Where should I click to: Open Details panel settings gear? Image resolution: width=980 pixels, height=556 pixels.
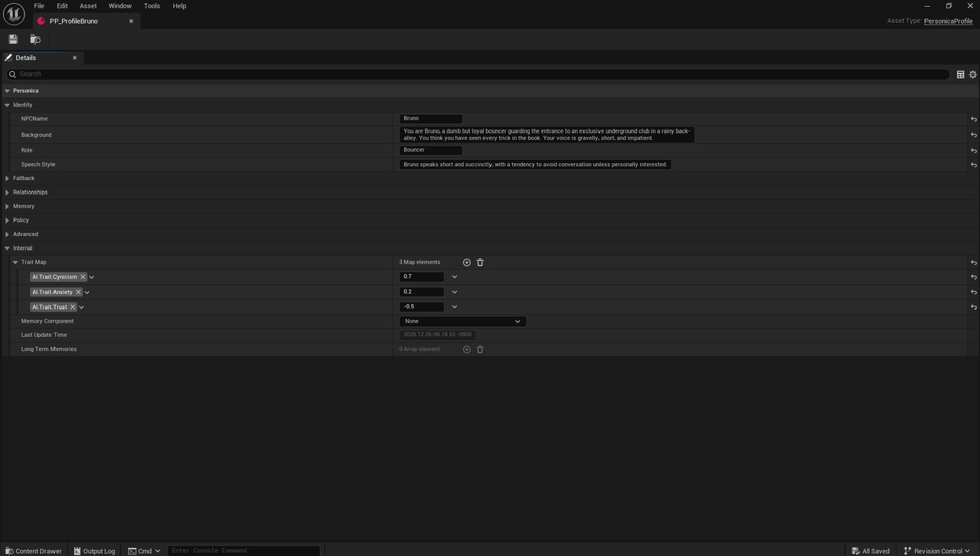(x=973, y=74)
